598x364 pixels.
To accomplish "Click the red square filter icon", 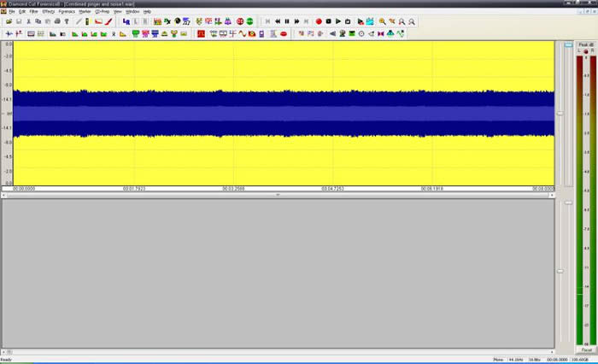I will click(x=201, y=34).
